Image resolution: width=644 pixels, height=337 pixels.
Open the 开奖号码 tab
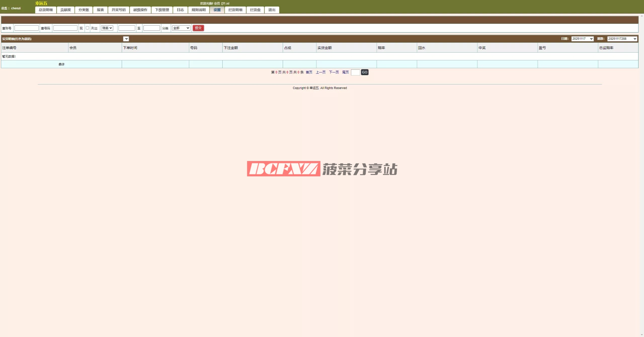point(118,10)
